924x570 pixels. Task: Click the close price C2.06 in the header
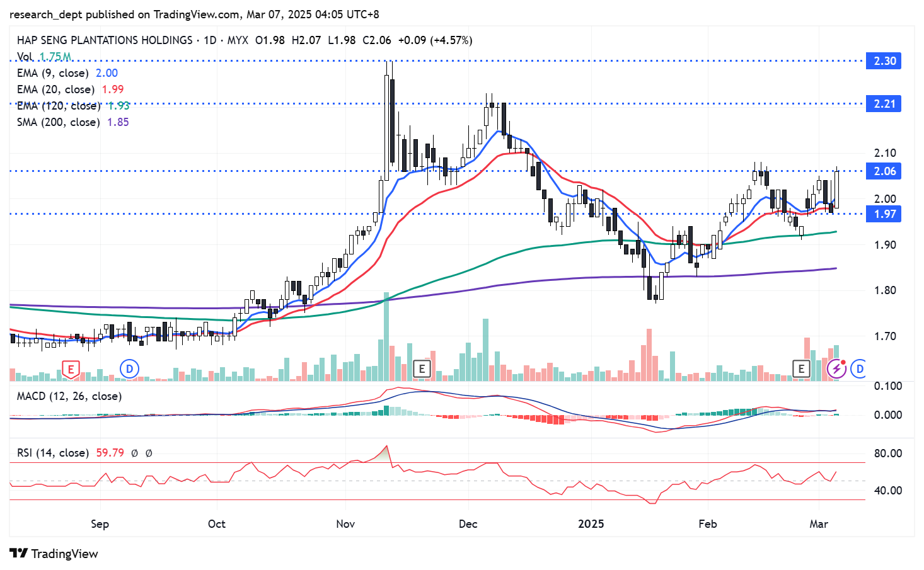377,40
